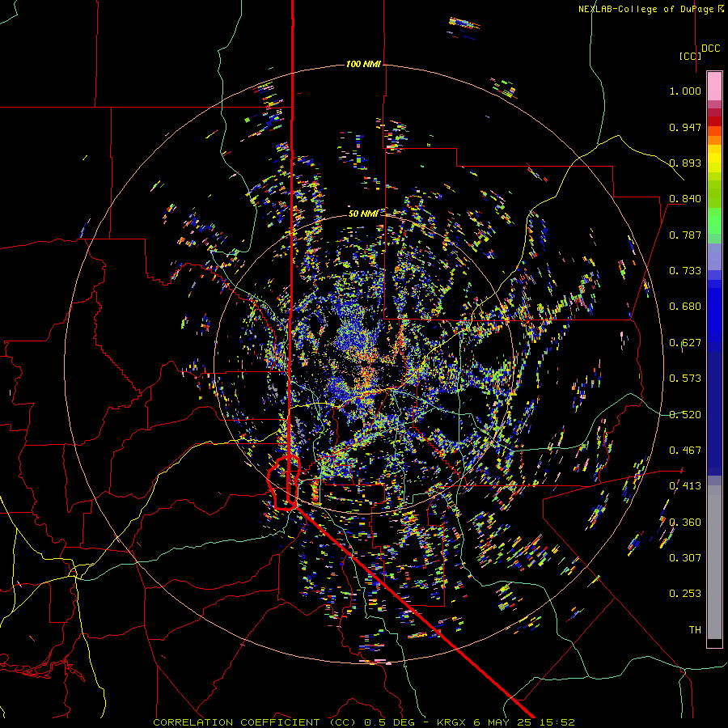728x728 pixels.
Task: Click the 0.680 color scale value
Action: (x=685, y=307)
